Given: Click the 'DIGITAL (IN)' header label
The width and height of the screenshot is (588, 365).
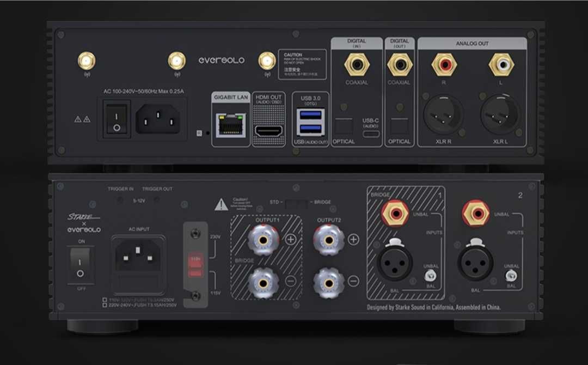Looking at the screenshot, I should coord(356,42).
